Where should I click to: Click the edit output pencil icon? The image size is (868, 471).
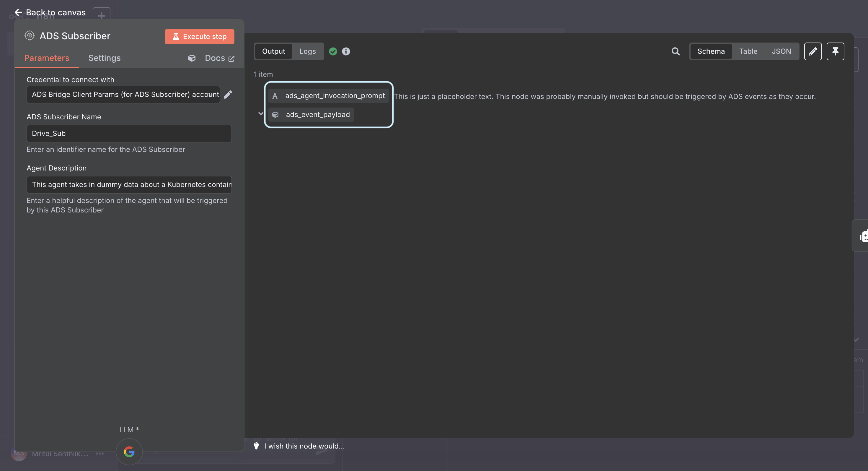point(813,51)
